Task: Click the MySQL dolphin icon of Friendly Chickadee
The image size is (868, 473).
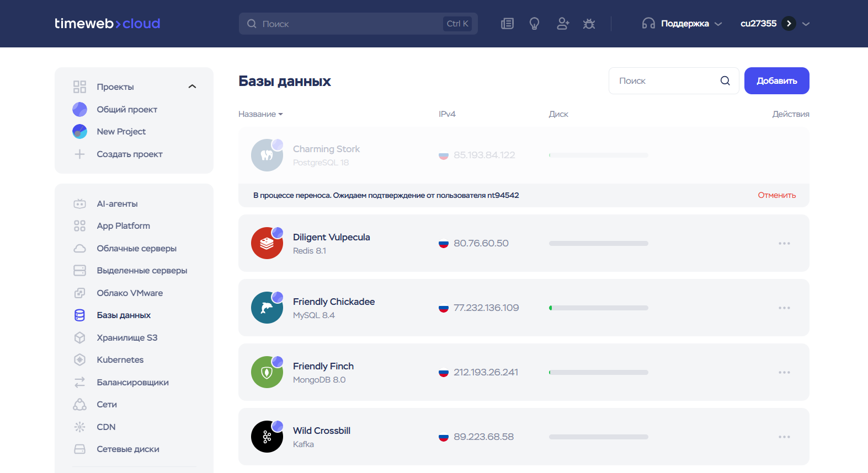Action: pos(267,308)
